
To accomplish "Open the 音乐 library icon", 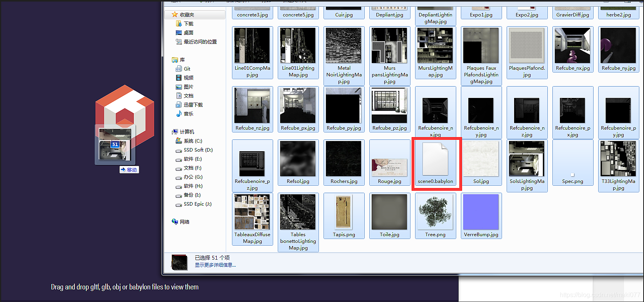I will point(179,114).
